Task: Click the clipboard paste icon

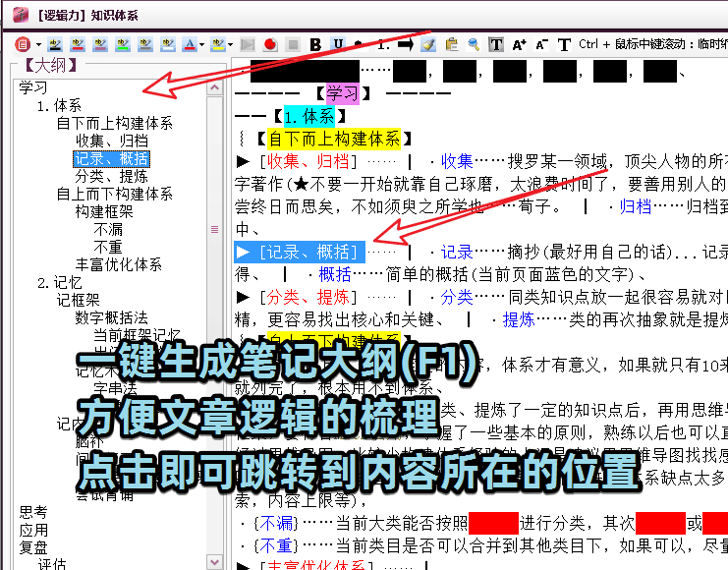Action: coord(451,44)
